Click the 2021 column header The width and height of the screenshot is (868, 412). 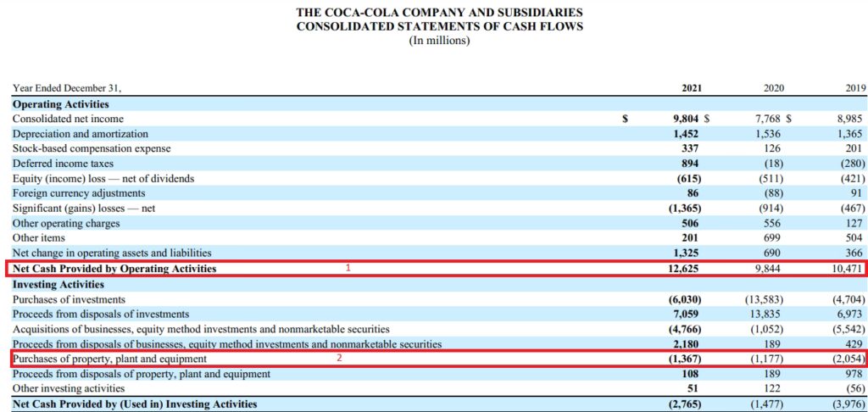point(691,88)
